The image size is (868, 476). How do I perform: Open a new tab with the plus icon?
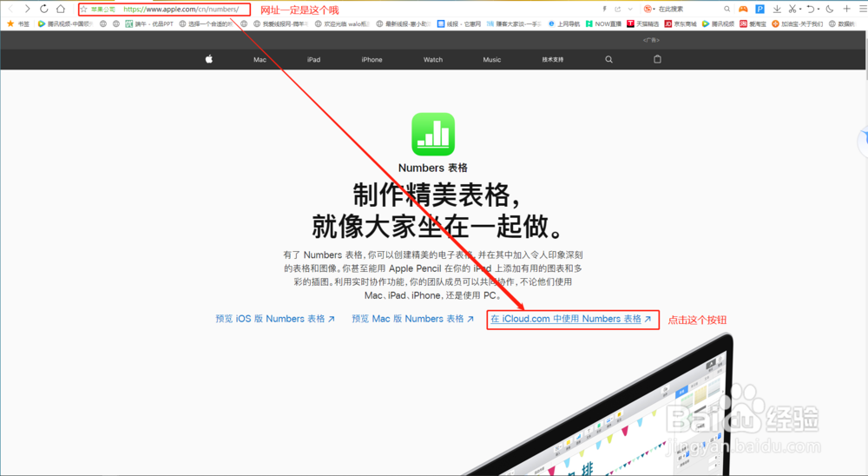pos(846,9)
